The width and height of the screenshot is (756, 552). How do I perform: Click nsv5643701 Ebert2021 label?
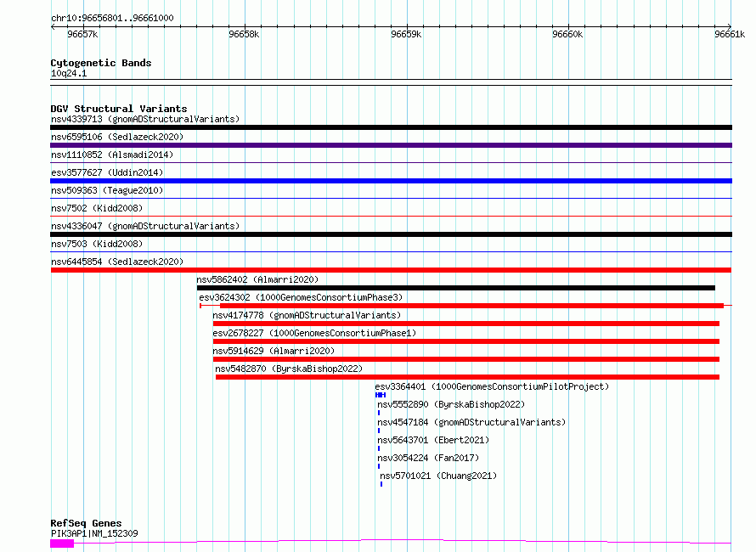point(433,440)
